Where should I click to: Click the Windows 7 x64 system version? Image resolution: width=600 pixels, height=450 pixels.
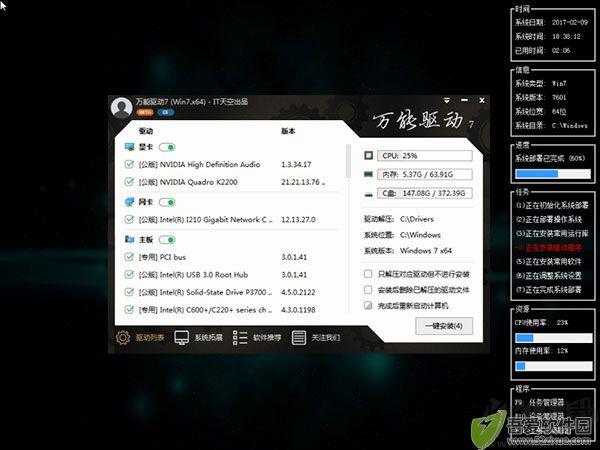tap(426, 251)
